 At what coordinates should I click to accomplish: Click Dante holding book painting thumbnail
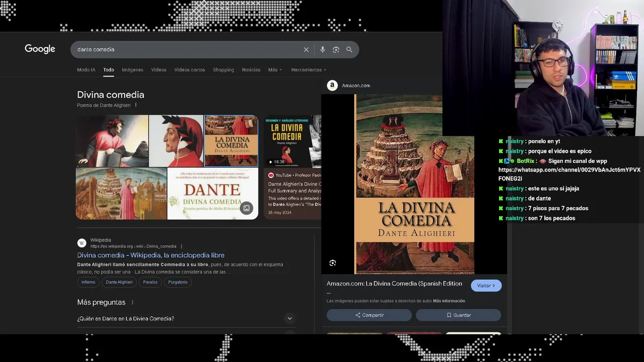click(x=112, y=141)
